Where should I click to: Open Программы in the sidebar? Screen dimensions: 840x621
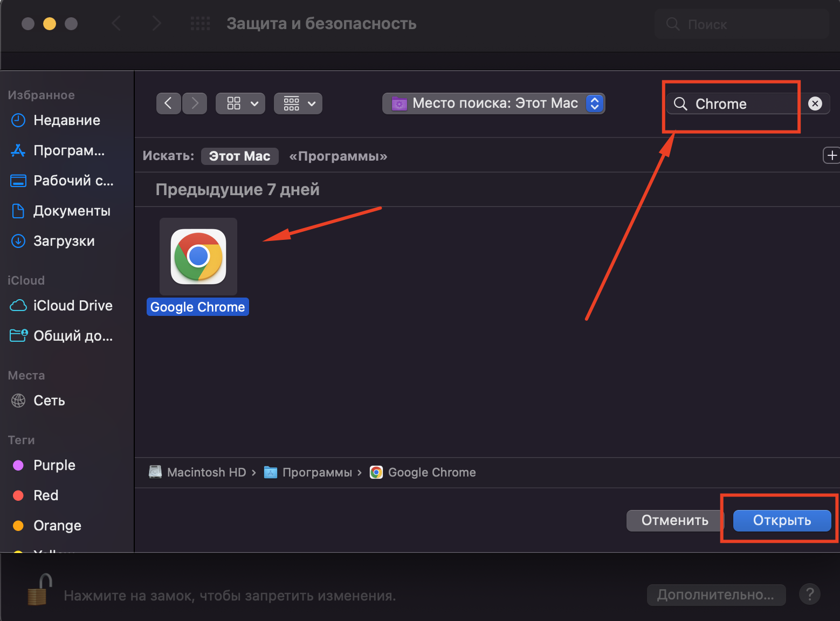coord(67,150)
